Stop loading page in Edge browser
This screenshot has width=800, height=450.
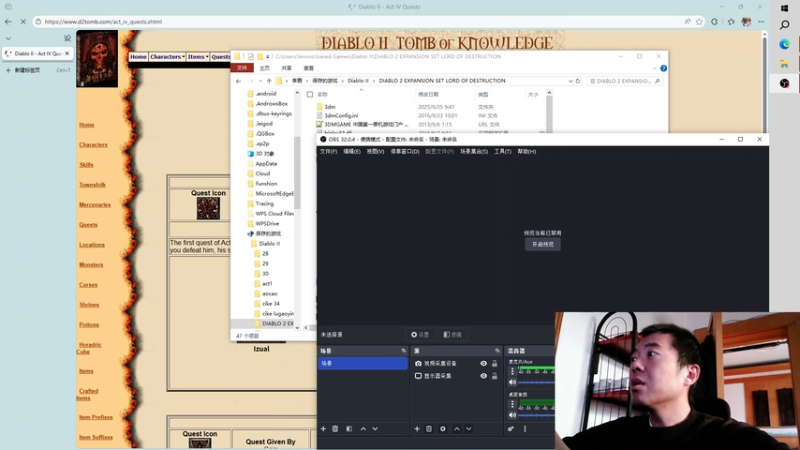coord(23,22)
